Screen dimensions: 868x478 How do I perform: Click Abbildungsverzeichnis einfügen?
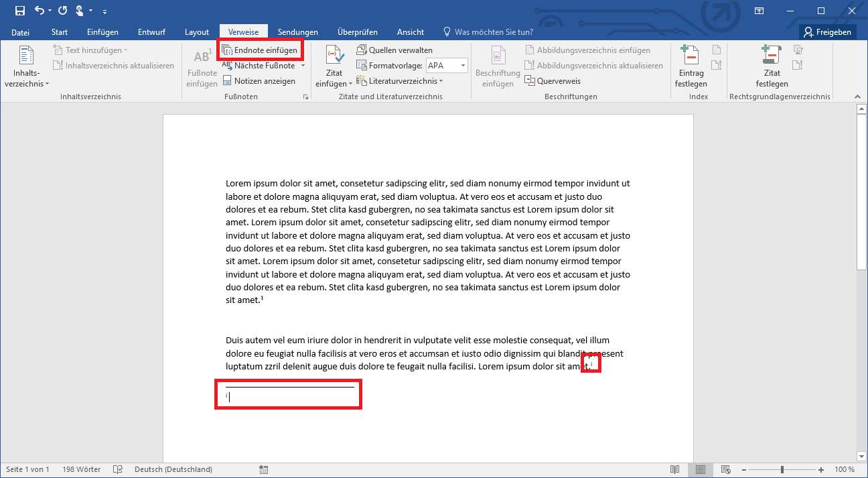click(x=587, y=50)
